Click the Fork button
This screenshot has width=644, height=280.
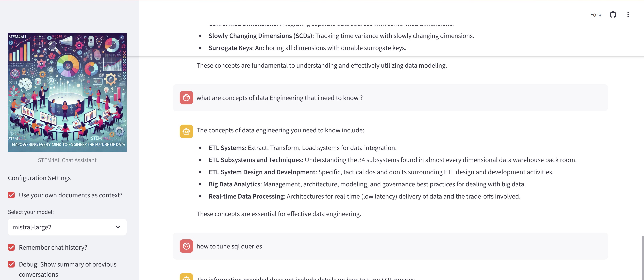[596, 15]
